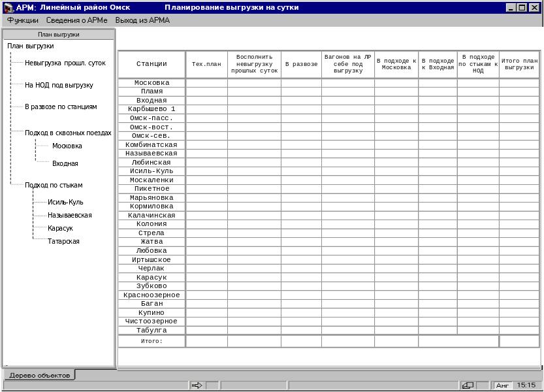Click the Омск-сев. station row
Viewport: 544px width, 392px height.
(152, 136)
